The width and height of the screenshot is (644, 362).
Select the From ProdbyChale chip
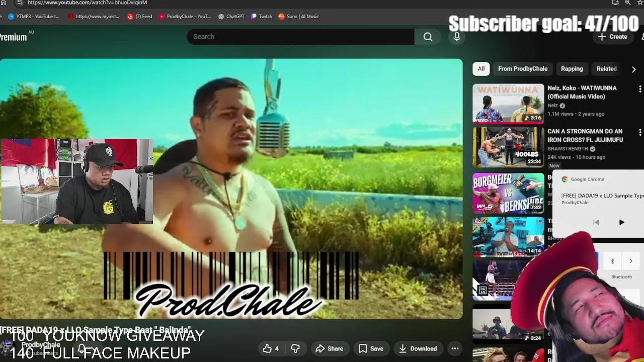coord(523,69)
